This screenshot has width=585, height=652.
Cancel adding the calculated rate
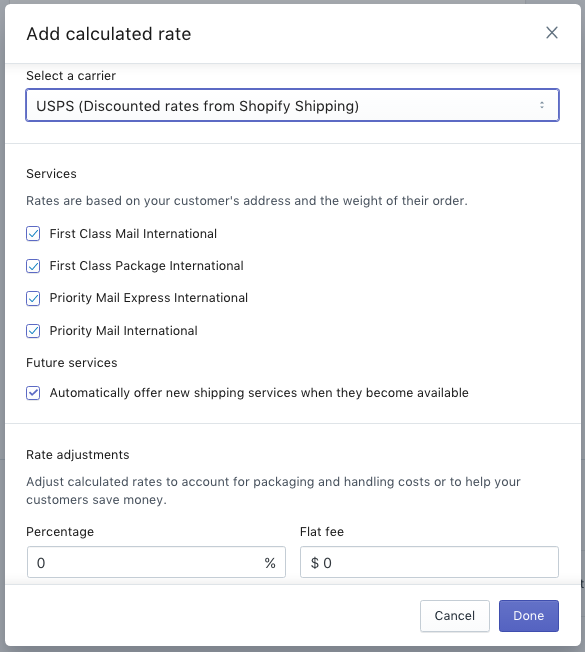[455, 616]
